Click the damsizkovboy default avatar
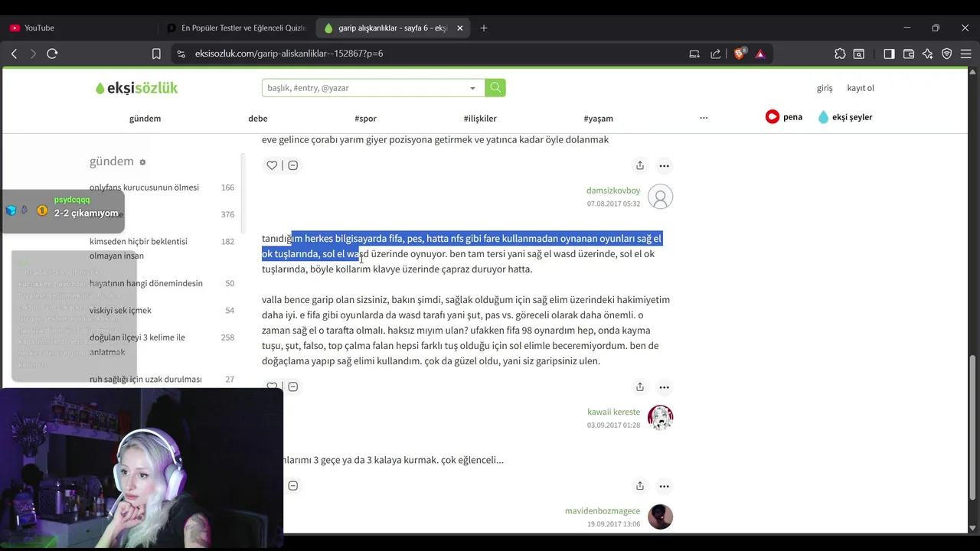The width and height of the screenshot is (980, 551). 660,197
